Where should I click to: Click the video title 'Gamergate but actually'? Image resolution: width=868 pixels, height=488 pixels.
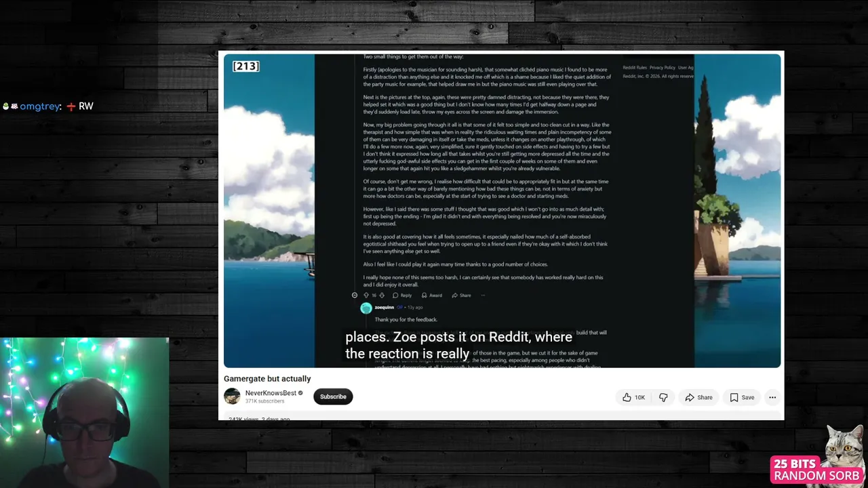coord(267,379)
